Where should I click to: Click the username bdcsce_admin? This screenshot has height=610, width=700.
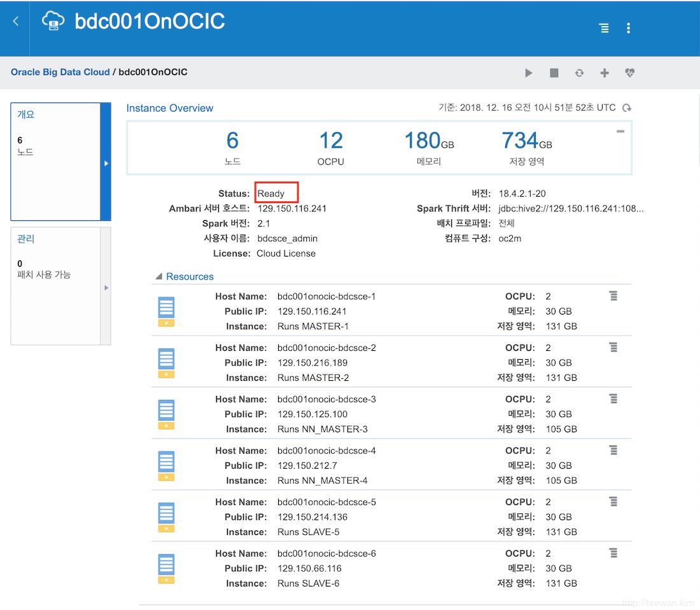click(288, 239)
